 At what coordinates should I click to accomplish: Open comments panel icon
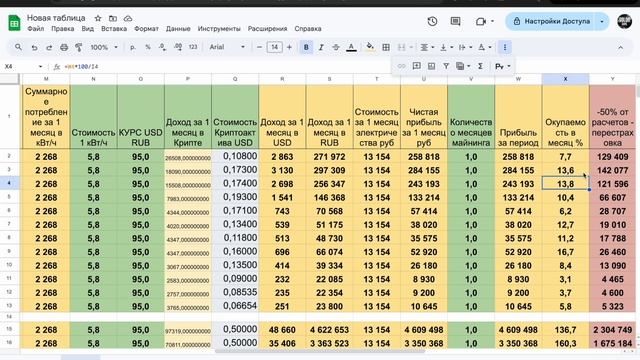pyautogui.click(x=456, y=21)
